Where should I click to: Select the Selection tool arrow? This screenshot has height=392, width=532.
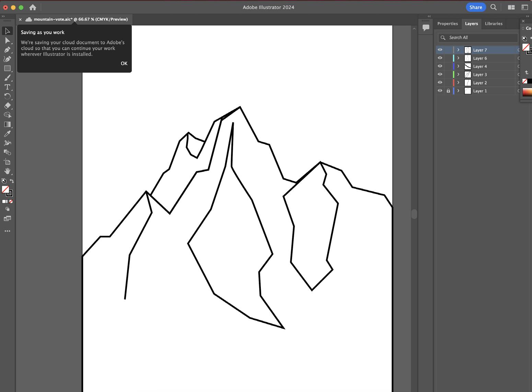pos(7,31)
